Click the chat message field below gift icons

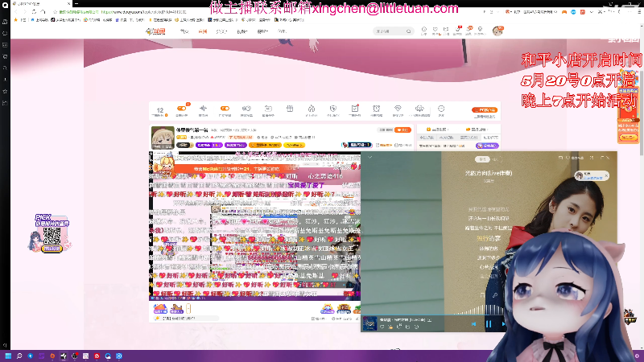pos(186,318)
